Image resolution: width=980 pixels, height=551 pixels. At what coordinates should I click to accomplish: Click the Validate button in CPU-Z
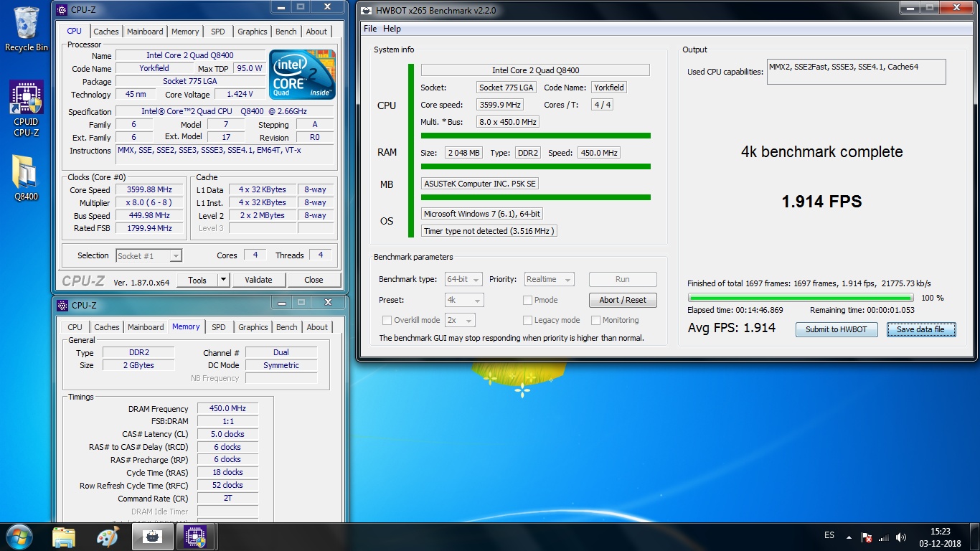tap(258, 280)
